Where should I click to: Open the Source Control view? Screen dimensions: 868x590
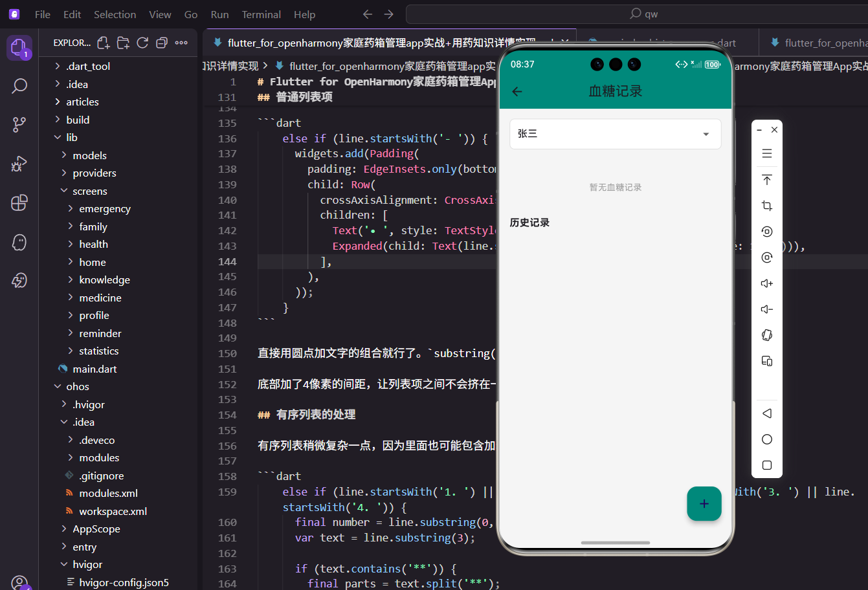point(19,124)
